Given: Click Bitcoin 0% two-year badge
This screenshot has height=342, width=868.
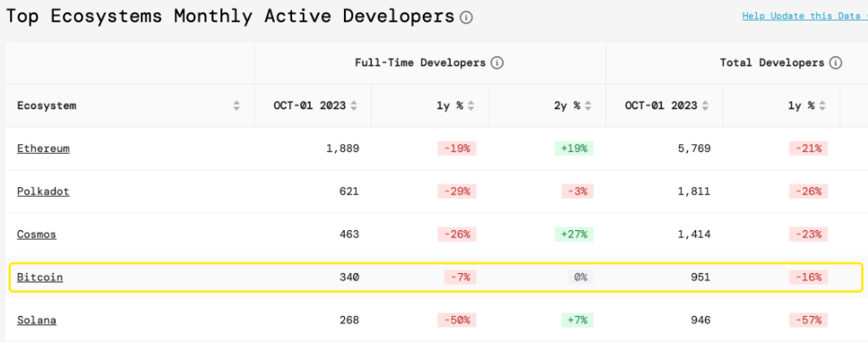Looking at the screenshot, I should click(x=580, y=278).
